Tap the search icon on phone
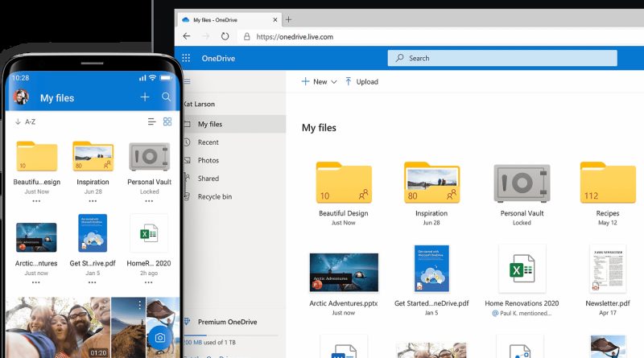Image resolution: width=644 pixels, height=358 pixels. (x=166, y=97)
